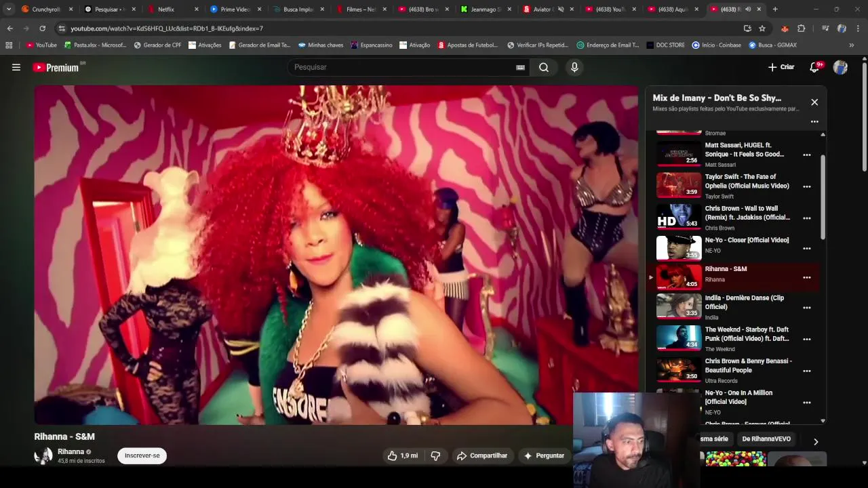Screen dimensions: 868x488
Task: Open the Perguntar ask button
Action: click(544, 455)
